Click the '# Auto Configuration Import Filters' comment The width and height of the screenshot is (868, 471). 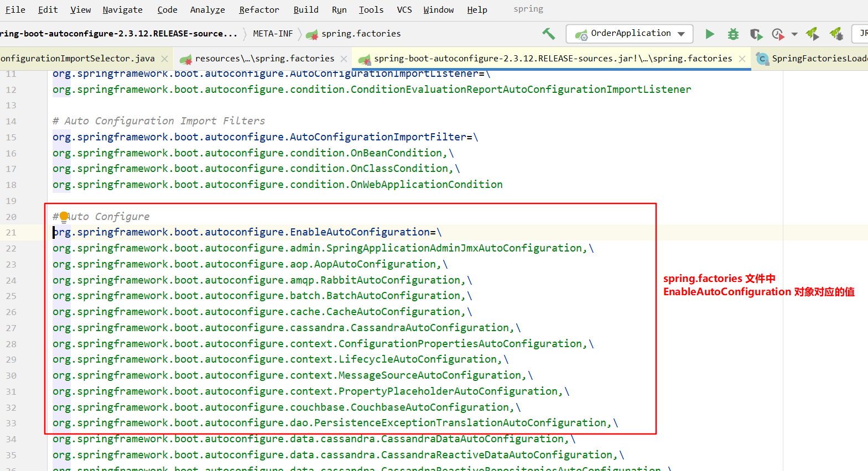(x=159, y=121)
